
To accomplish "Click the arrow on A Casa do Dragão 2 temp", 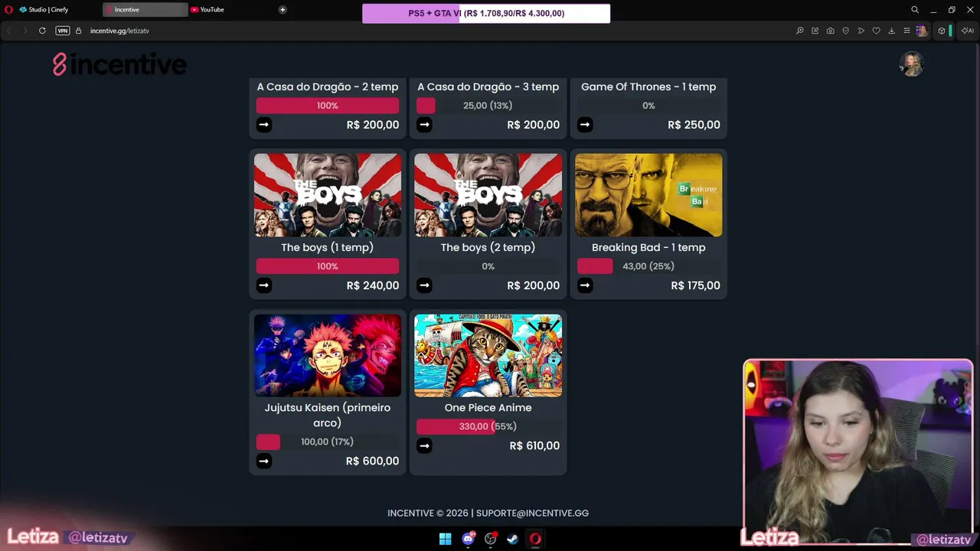I will click(x=264, y=125).
